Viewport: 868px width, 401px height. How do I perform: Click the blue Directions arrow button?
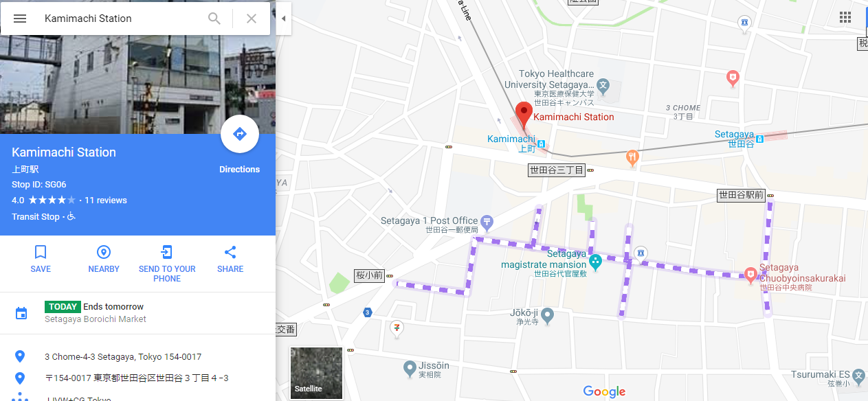[240, 134]
